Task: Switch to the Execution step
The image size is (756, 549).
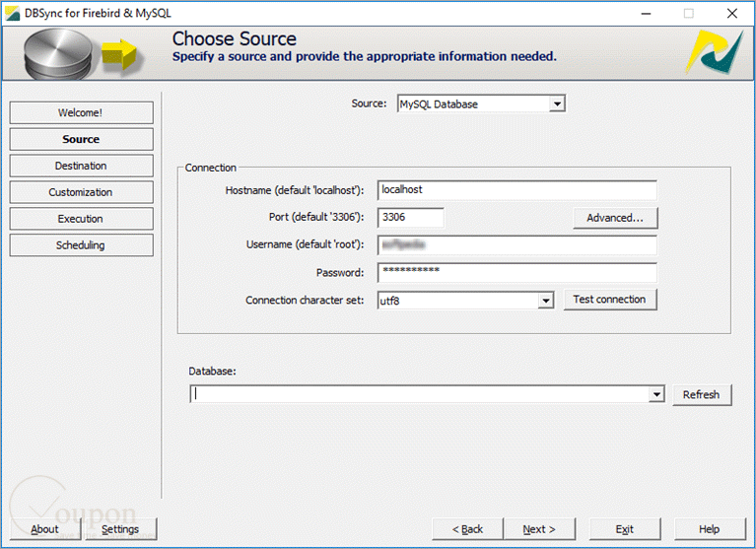Action: (x=81, y=219)
